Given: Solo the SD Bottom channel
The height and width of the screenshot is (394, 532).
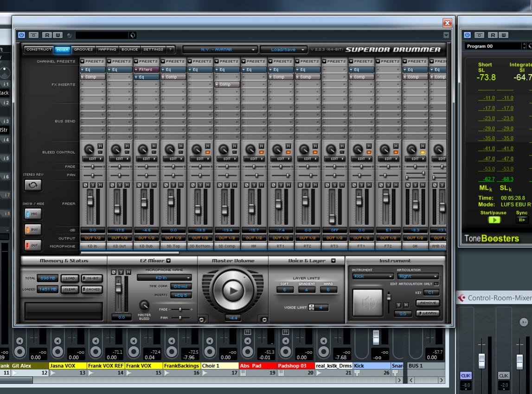Looking at the screenshot, I should tap(200, 185).
